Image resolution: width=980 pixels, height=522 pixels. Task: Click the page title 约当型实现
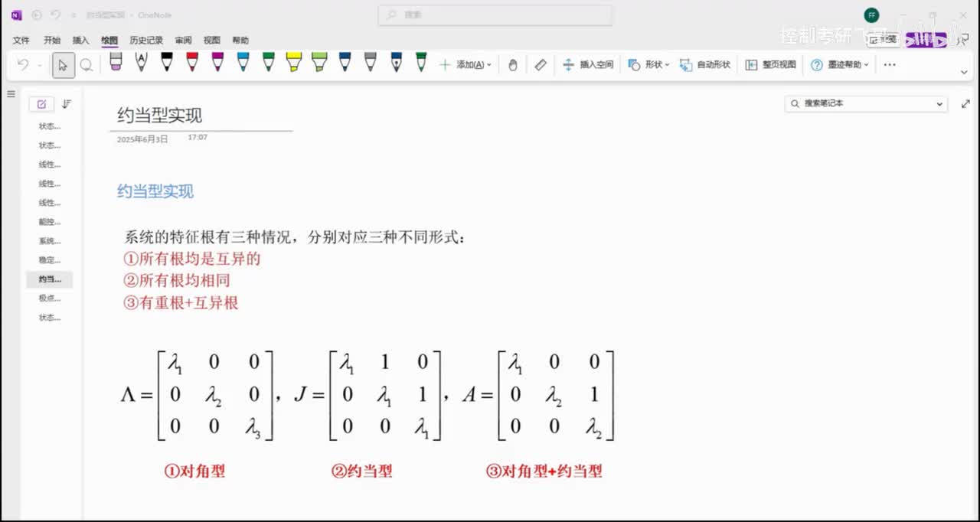[159, 116]
